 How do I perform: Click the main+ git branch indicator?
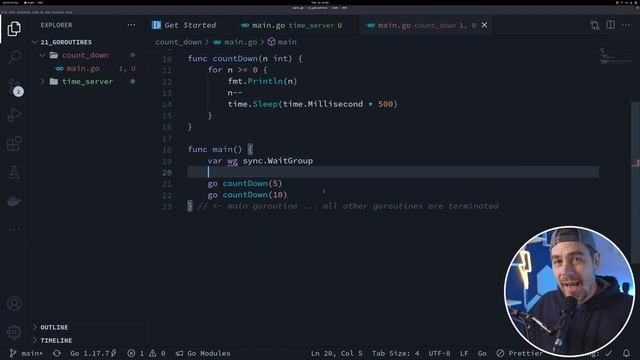point(26,353)
